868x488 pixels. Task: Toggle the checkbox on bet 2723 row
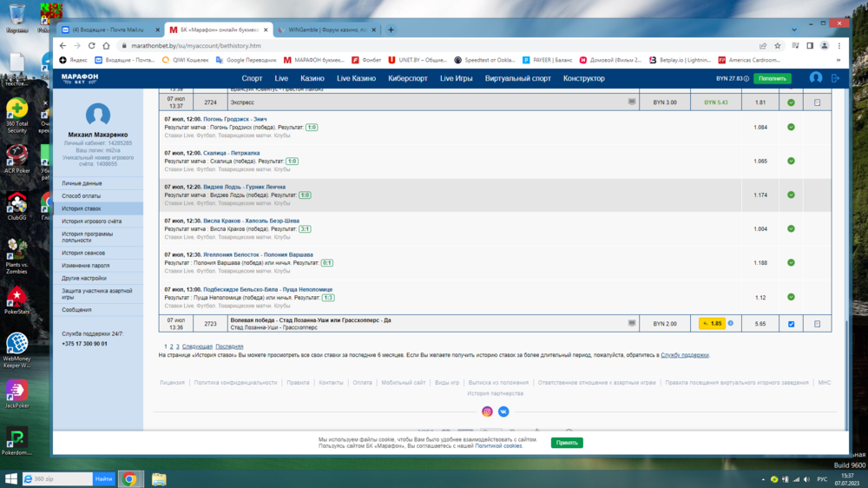(x=791, y=324)
